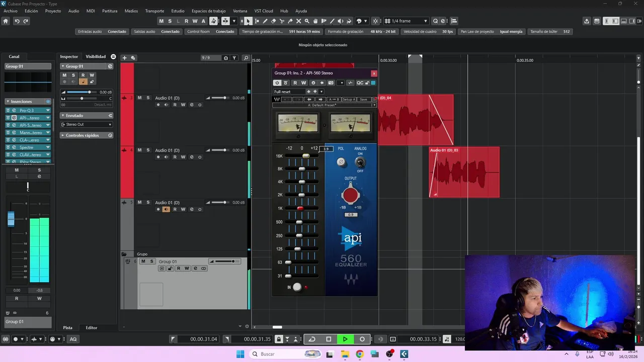Click the QC quick controls button
Image resolution: width=644 pixels, height=362 pixels.
(360, 83)
